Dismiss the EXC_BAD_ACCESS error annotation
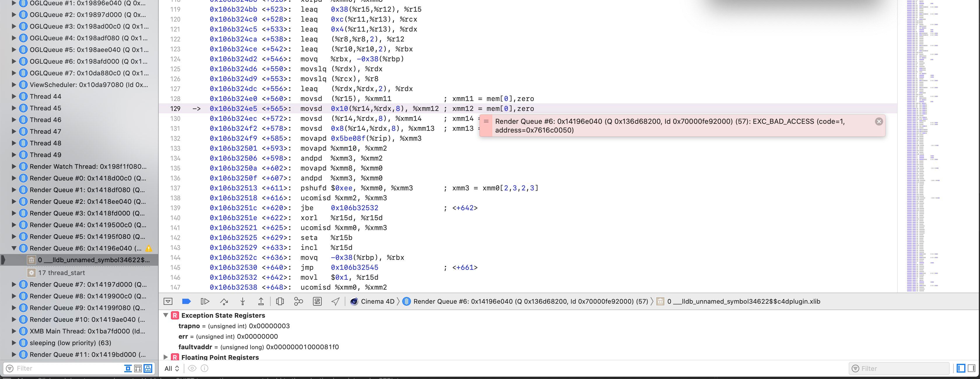This screenshot has width=980, height=379. (879, 121)
